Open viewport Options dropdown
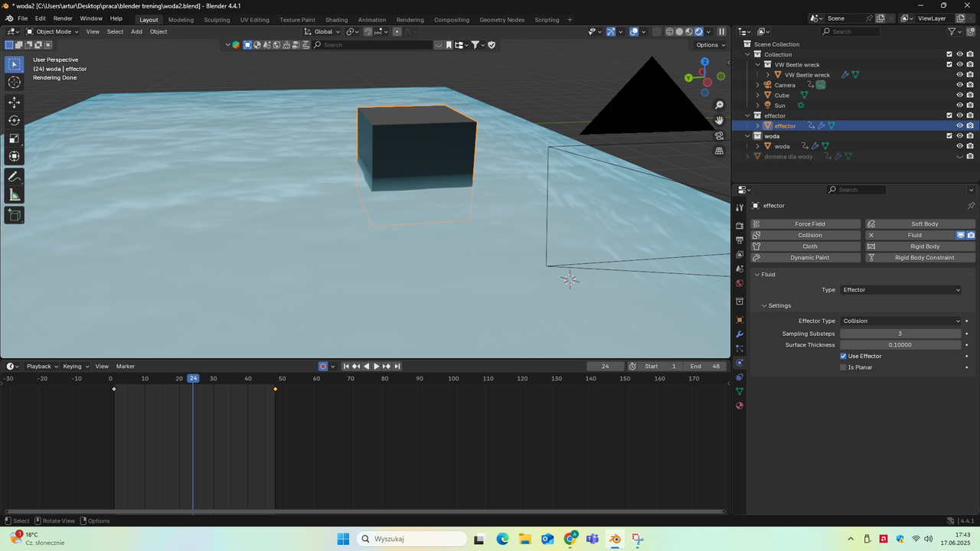This screenshot has width=980, height=551. coord(710,44)
